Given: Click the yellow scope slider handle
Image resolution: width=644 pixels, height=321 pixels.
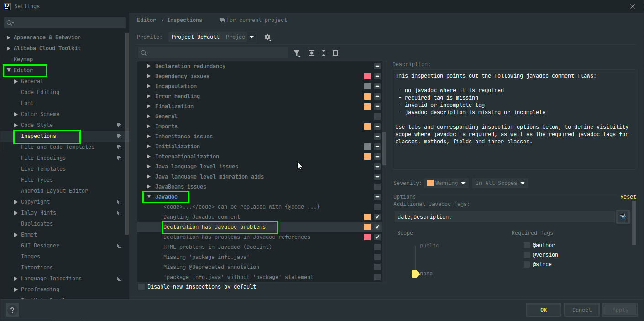Looking at the screenshot, I should coord(415,274).
